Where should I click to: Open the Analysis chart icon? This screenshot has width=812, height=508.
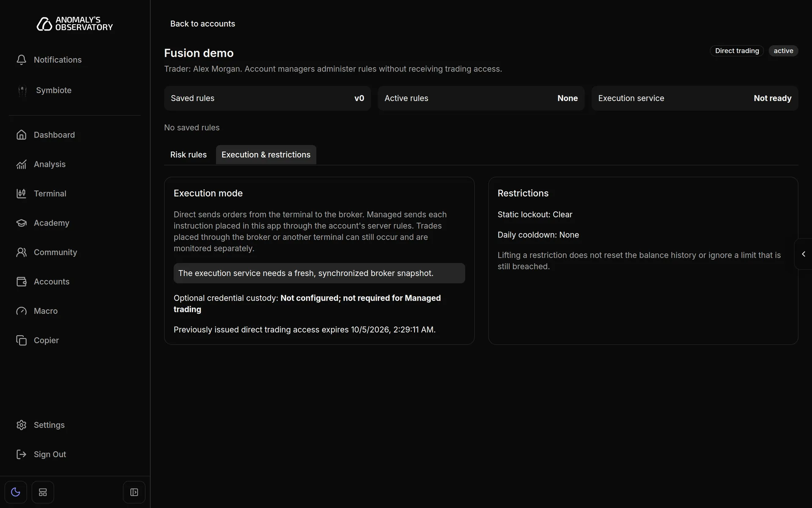[x=21, y=164]
